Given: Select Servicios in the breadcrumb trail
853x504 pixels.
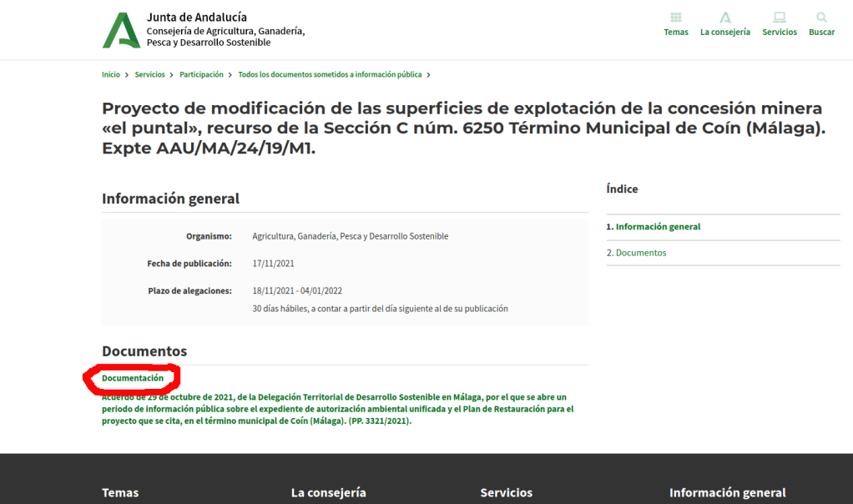Looking at the screenshot, I should [150, 74].
